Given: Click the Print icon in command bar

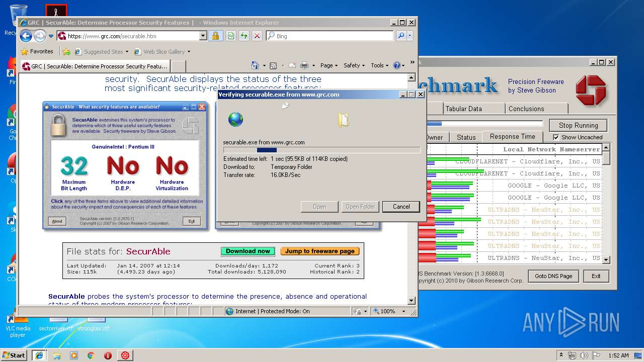Looking at the screenshot, I should coord(304,65).
